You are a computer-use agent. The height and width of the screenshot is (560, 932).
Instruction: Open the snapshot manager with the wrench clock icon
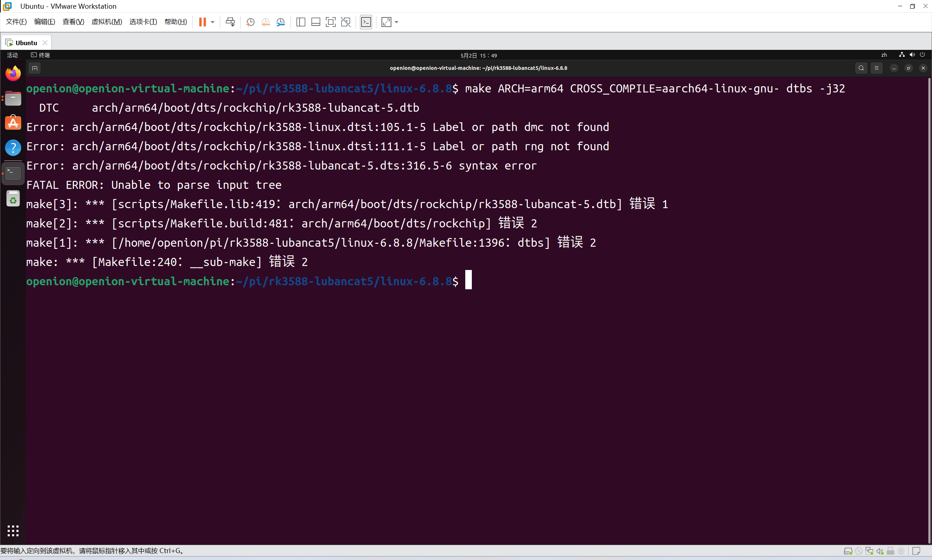(x=280, y=22)
